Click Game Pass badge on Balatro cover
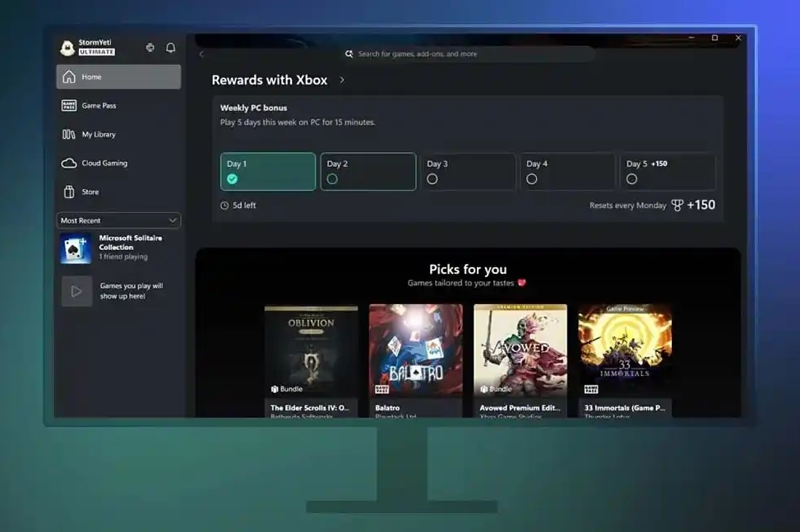This screenshot has height=532, width=800. pyautogui.click(x=382, y=390)
